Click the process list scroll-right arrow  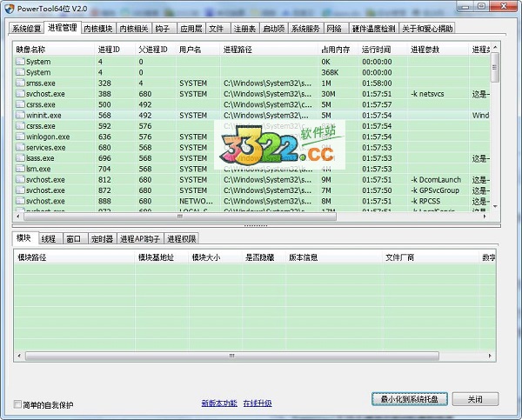click(485, 217)
